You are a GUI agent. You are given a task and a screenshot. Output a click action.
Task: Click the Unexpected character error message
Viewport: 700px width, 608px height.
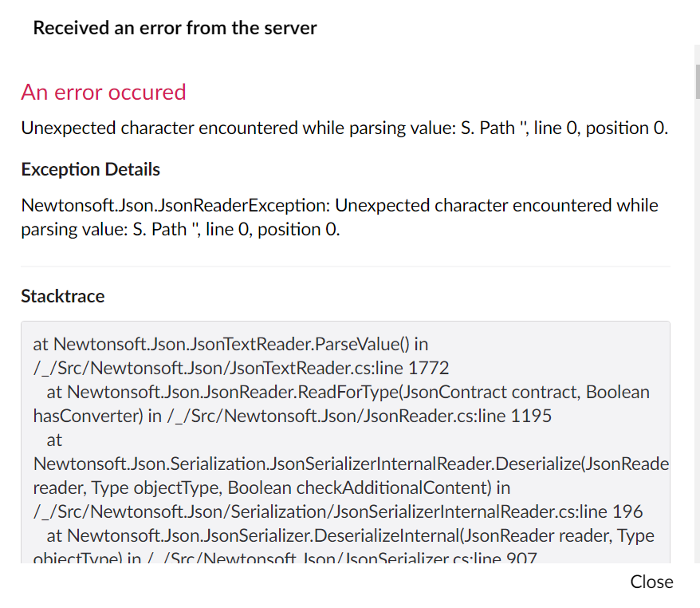[344, 128]
